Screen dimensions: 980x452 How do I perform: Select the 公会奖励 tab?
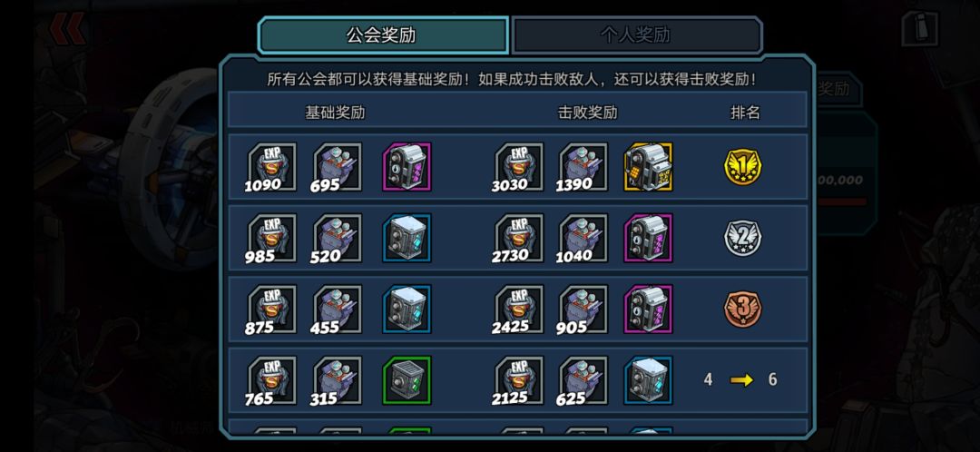[383, 35]
